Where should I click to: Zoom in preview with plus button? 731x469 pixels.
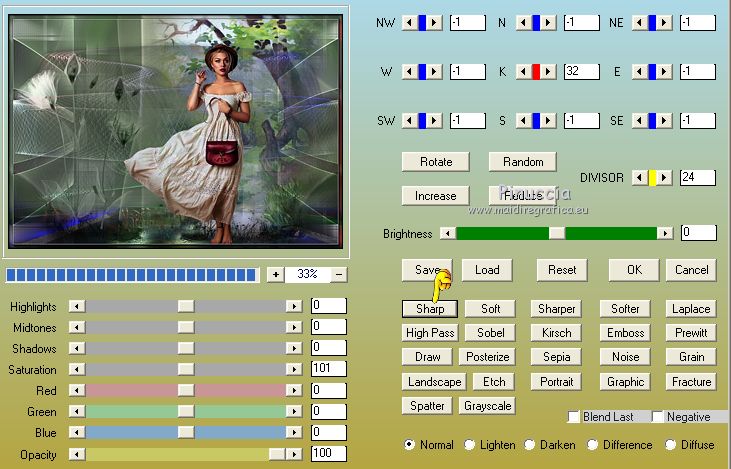tap(276, 275)
